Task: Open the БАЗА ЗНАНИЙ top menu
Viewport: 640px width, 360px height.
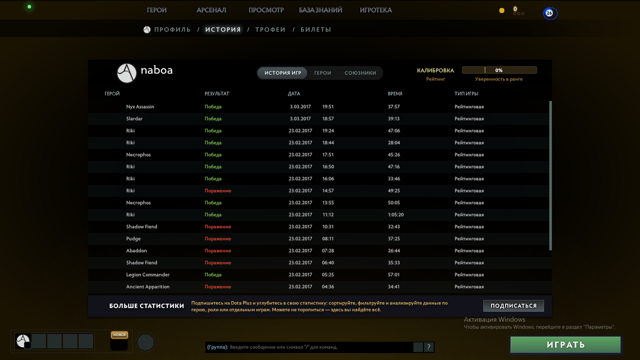Action: [x=320, y=10]
